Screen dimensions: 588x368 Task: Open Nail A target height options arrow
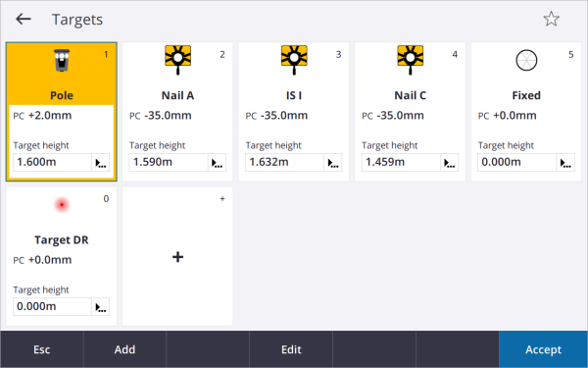(x=217, y=163)
